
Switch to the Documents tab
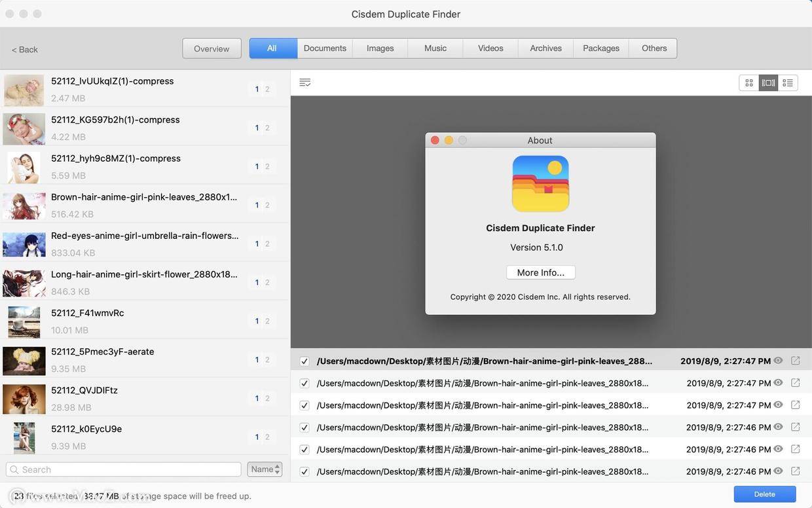click(x=325, y=48)
